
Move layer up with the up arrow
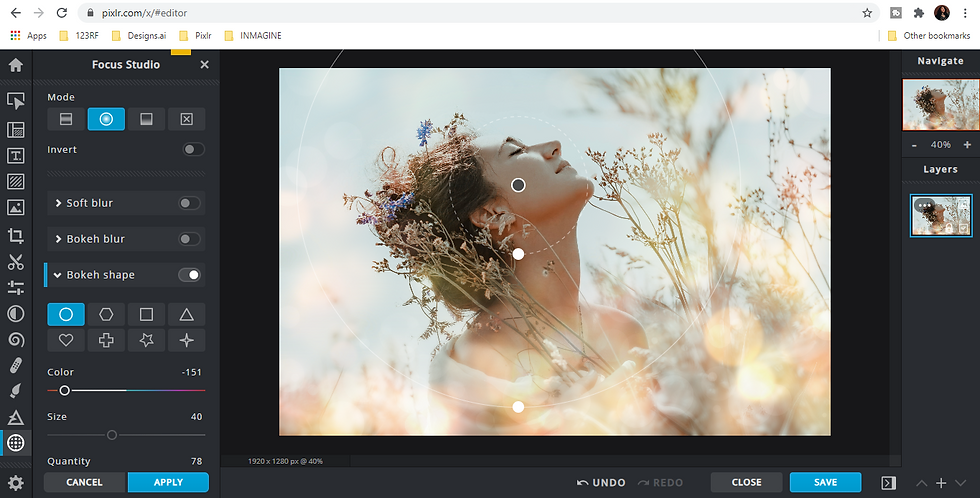[x=922, y=483]
